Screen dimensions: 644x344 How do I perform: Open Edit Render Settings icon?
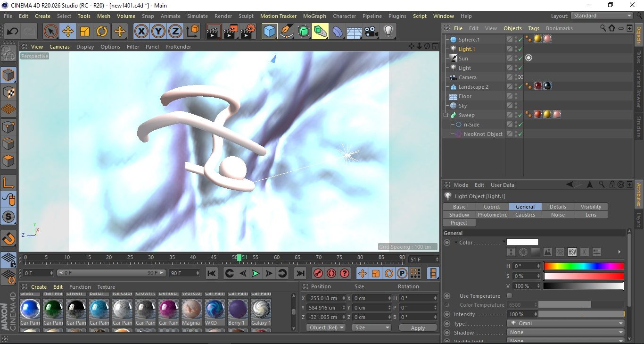(x=248, y=32)
